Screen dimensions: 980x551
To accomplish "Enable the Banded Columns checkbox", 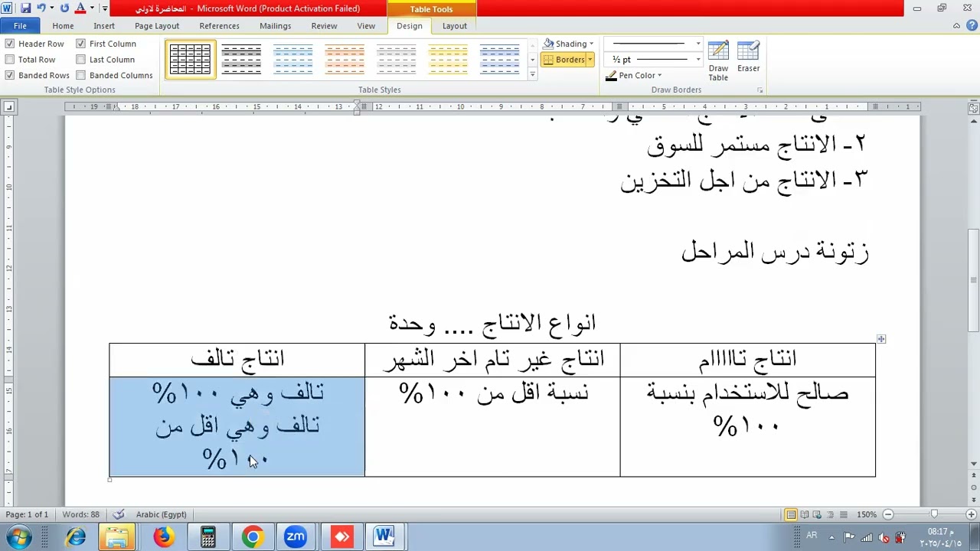I will [x=80, y=75].
